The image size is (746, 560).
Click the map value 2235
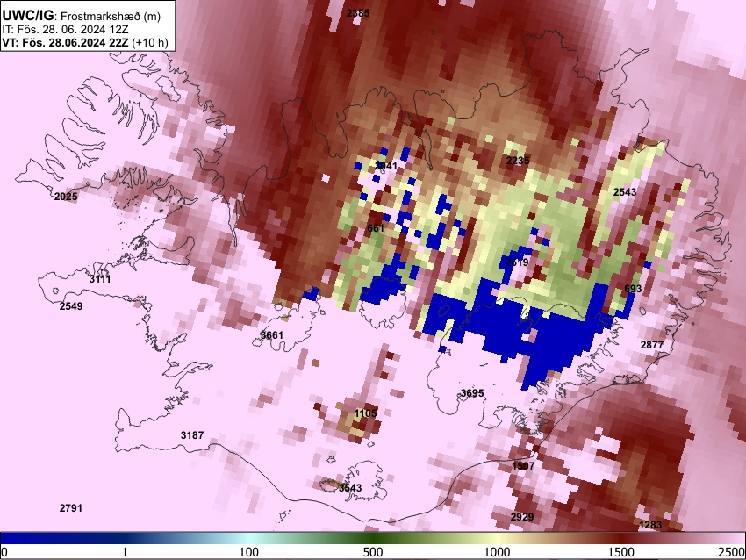click(518, 161)
